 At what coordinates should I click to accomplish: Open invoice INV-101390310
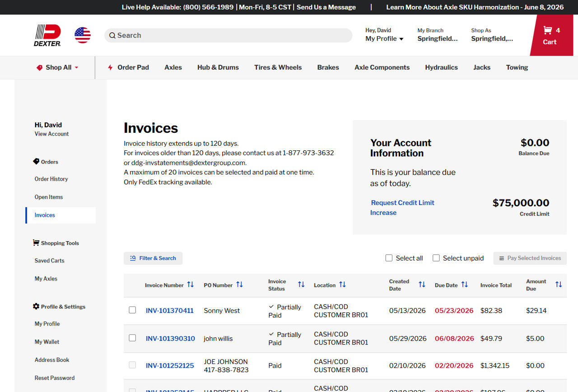(x=170, y=338)
